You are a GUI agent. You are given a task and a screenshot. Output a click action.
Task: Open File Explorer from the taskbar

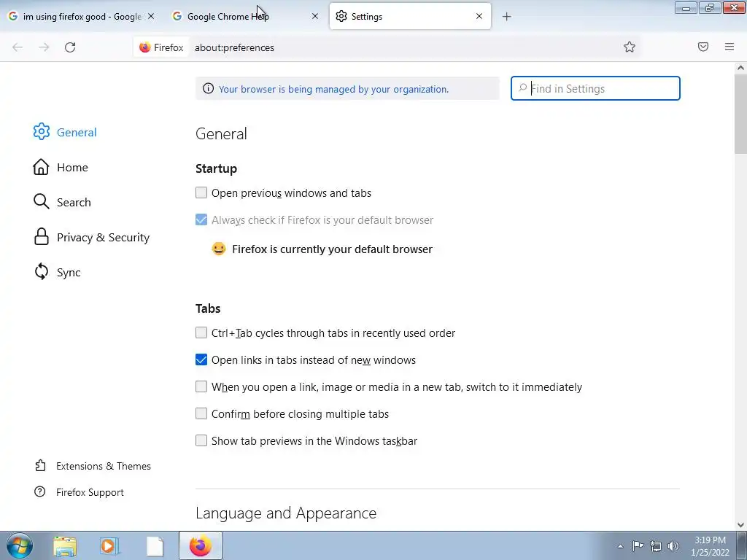[x=65, y=545]
